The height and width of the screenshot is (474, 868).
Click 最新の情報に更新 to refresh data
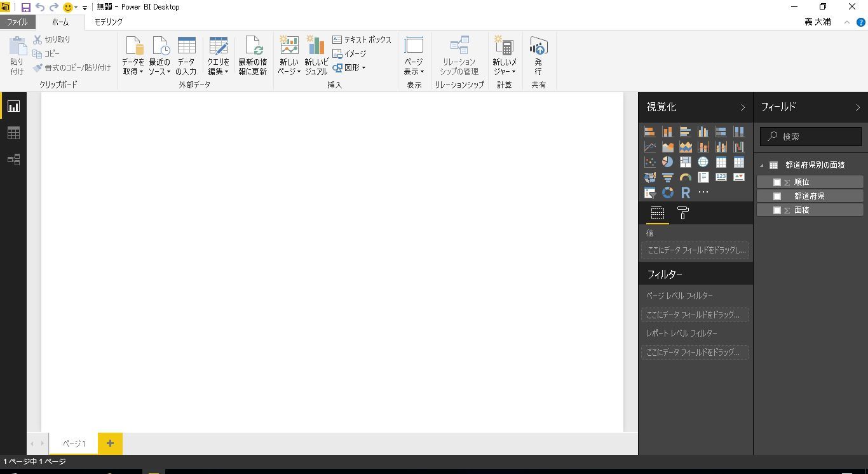pos(253,55)
